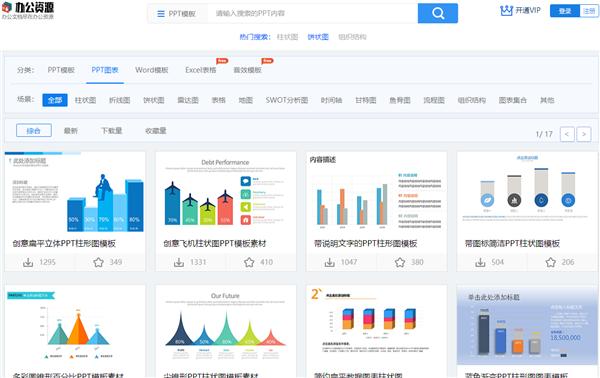
Task: Click hot search keyword 柱状图
Action: pyautogui.click(x=287, y=37)
